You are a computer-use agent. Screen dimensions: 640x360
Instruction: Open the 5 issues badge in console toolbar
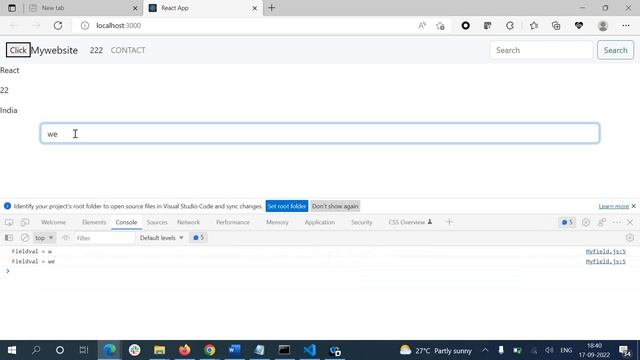tap(199, 238)
